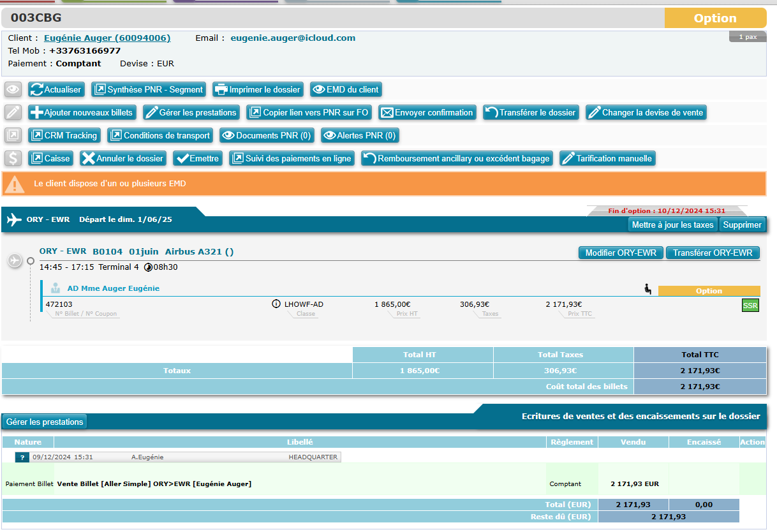The width and height of the screenshot is (777, 532).
Task: Click the external-link icon beside CRM Tracking row
Action: coord(13,136)
